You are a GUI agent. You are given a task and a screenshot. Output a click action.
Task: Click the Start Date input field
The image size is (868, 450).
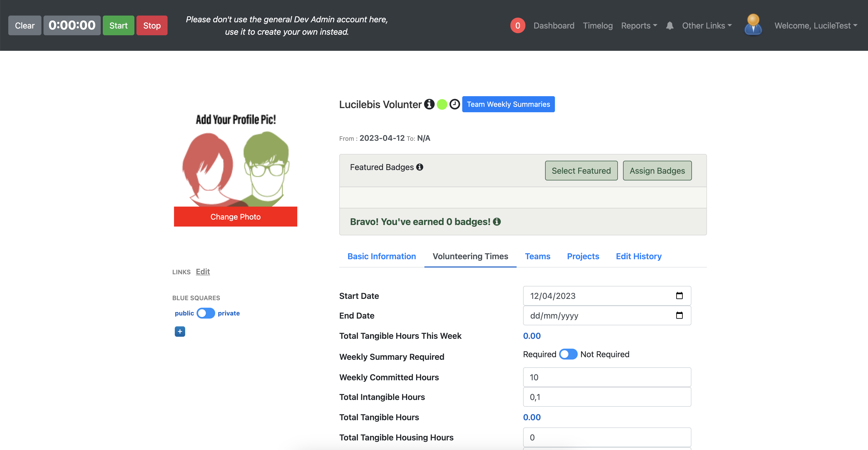607,296
